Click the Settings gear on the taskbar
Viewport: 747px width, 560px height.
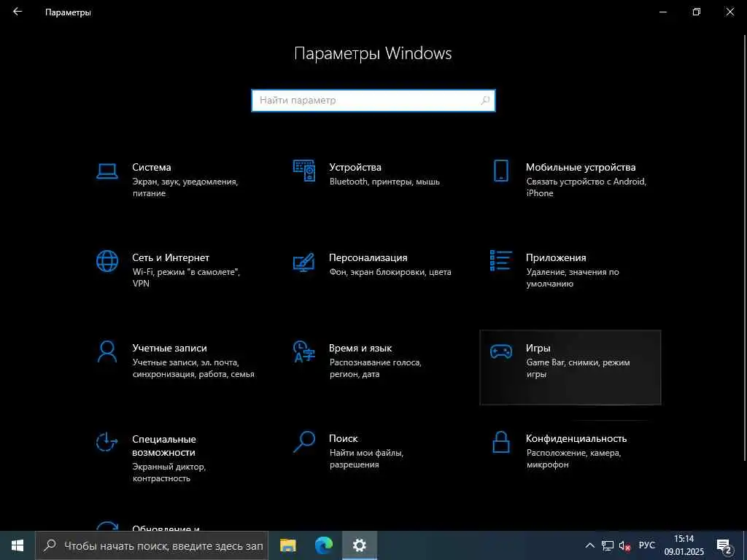pyautogui.click(x=360, y=545)
